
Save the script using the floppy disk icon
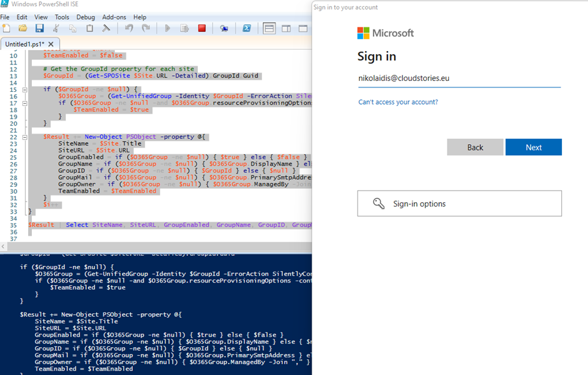[40, 29]
